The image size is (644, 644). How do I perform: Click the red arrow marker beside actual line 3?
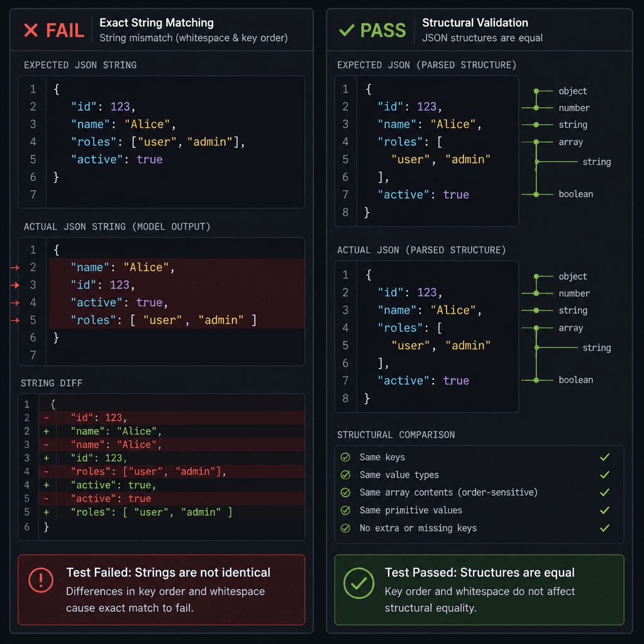click(x=15, y=285)
